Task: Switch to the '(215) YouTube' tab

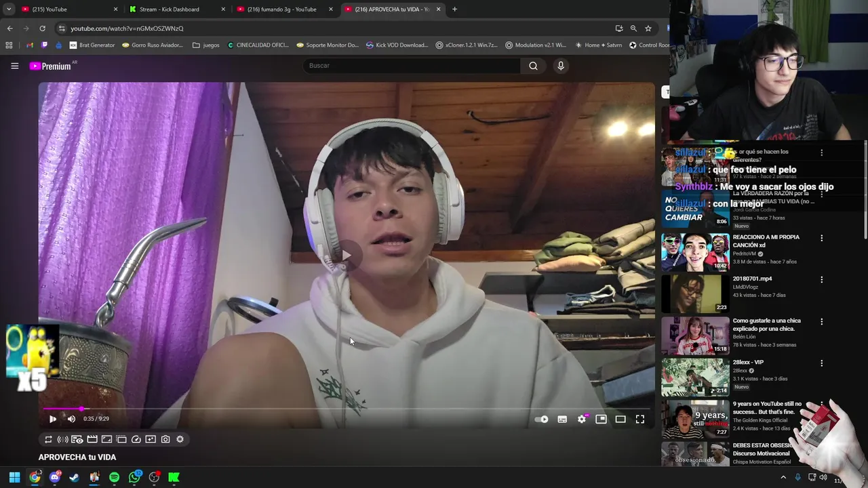Action: pyautogui.click(x=70, y=9)
